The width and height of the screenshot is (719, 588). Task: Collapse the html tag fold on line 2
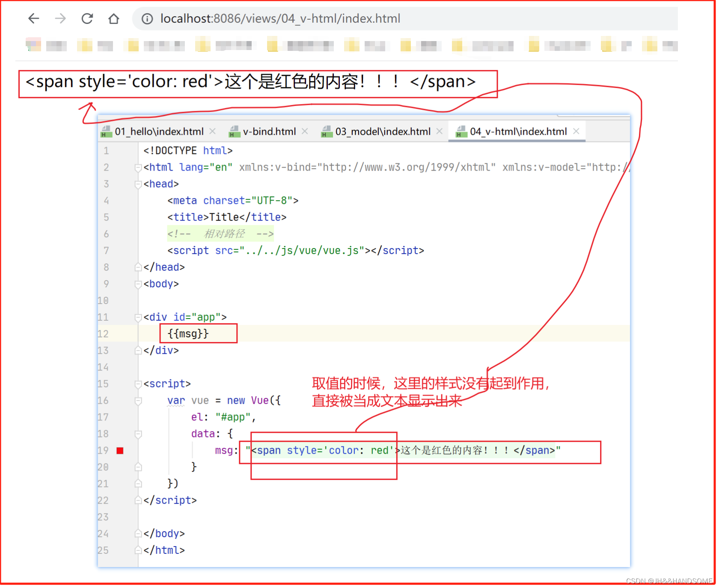pos(138,168)
